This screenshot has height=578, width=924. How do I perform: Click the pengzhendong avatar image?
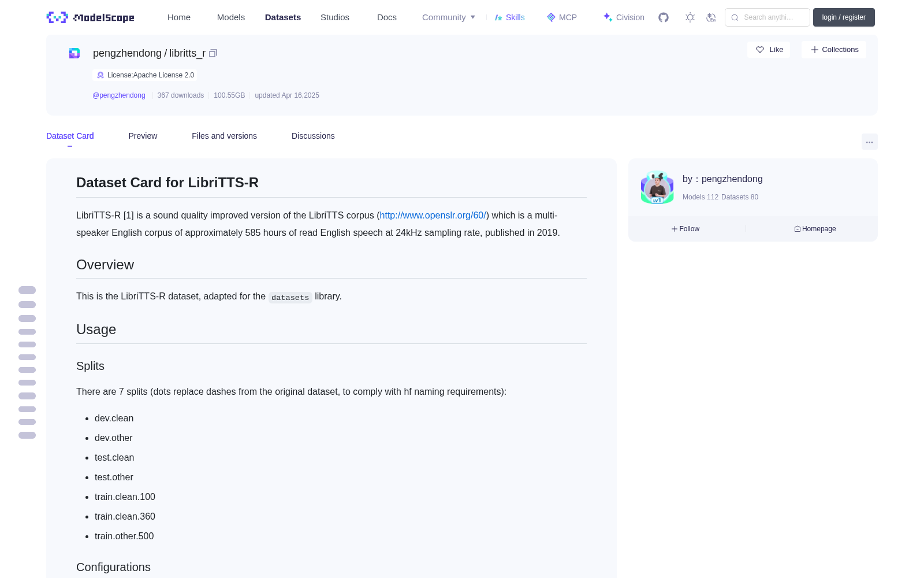point(657,188)
